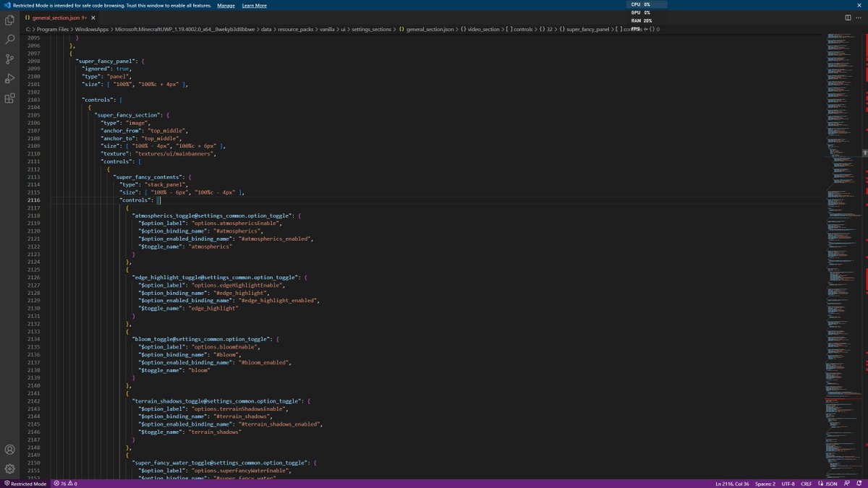Open the Manage gear menu
The height and width of the screenshot is (488, 868).
pyautogui.click(x=10, y=469)
